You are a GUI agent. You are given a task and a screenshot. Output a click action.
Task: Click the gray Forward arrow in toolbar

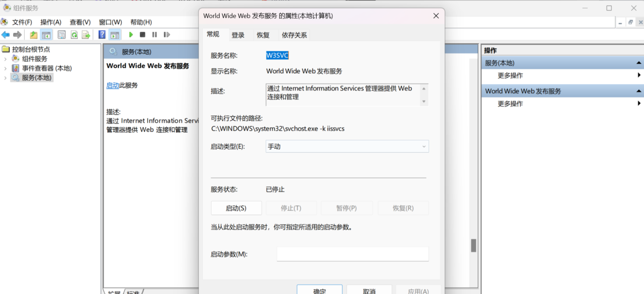click(x=17, y=35)
